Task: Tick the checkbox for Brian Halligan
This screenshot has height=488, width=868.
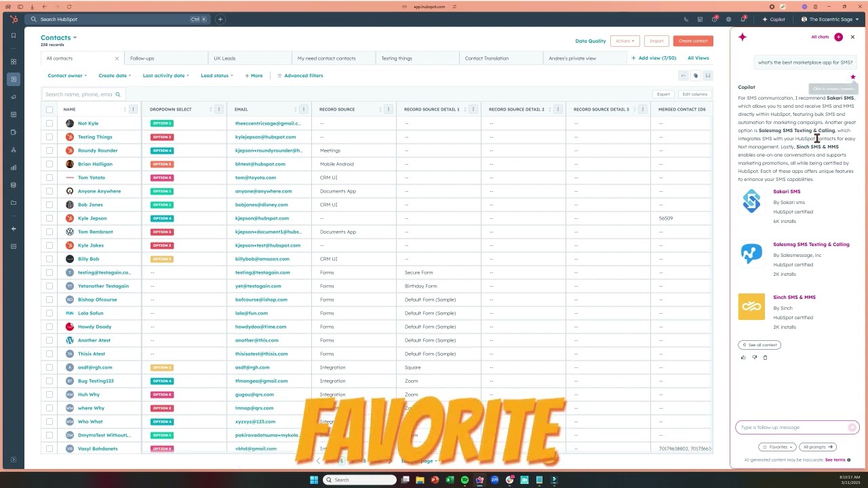Action: 50,164
